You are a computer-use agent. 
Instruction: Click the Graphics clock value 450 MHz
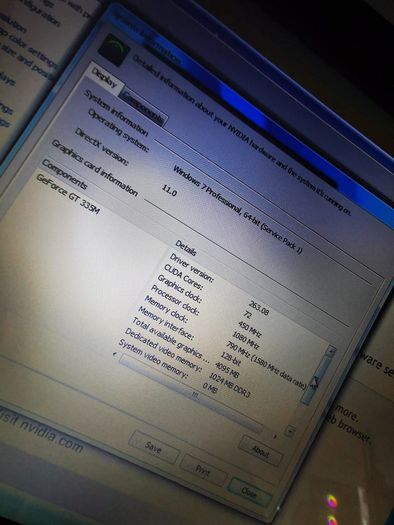click(x=249, y=329)
